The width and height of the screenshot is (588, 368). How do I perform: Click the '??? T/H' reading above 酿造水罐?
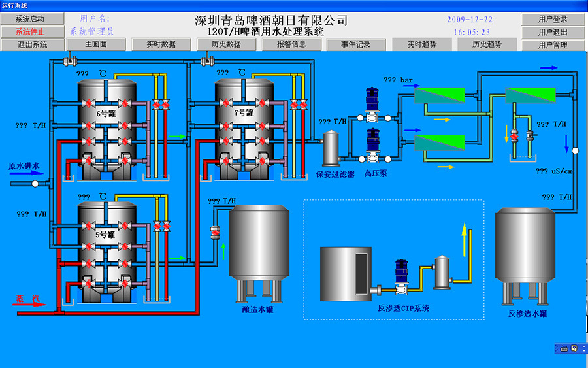pyautogui.click(x=221, y=201)
